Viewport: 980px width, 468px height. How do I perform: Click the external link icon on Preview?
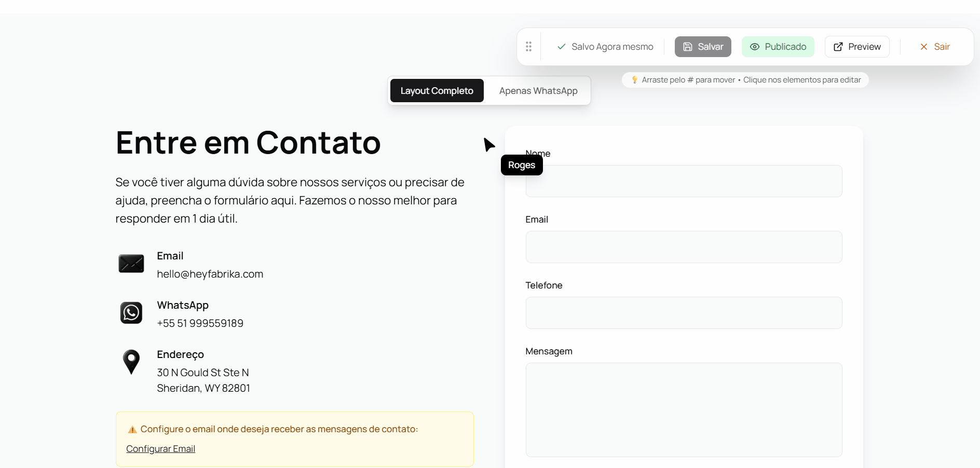(838, 47)
